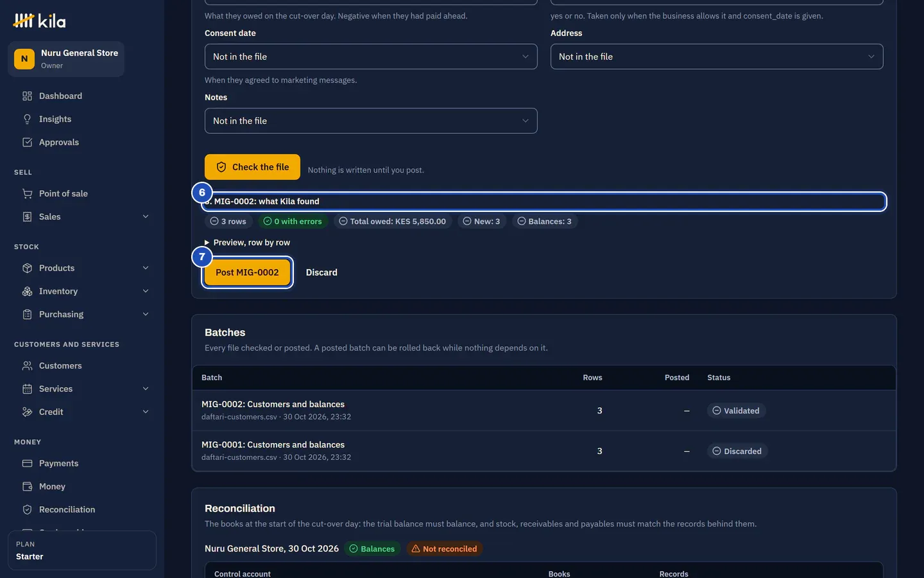The width and height of the screenshot is (924, 578).
Task: Click the Inventory cubes icon
Action: [x=27, y=291]
